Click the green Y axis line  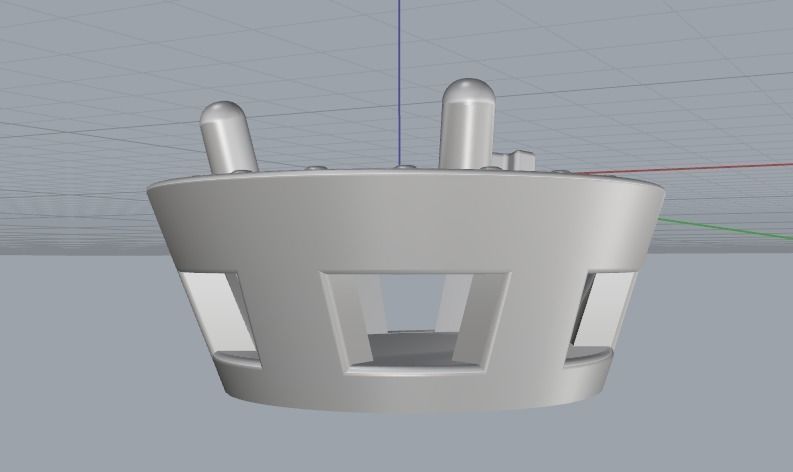click(x=726, y=228)
